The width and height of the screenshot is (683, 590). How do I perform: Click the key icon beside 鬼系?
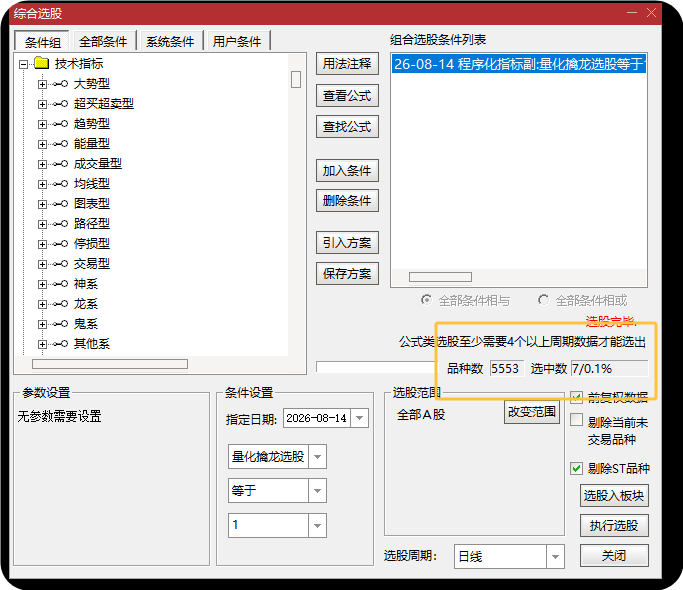tap(61, 324)
